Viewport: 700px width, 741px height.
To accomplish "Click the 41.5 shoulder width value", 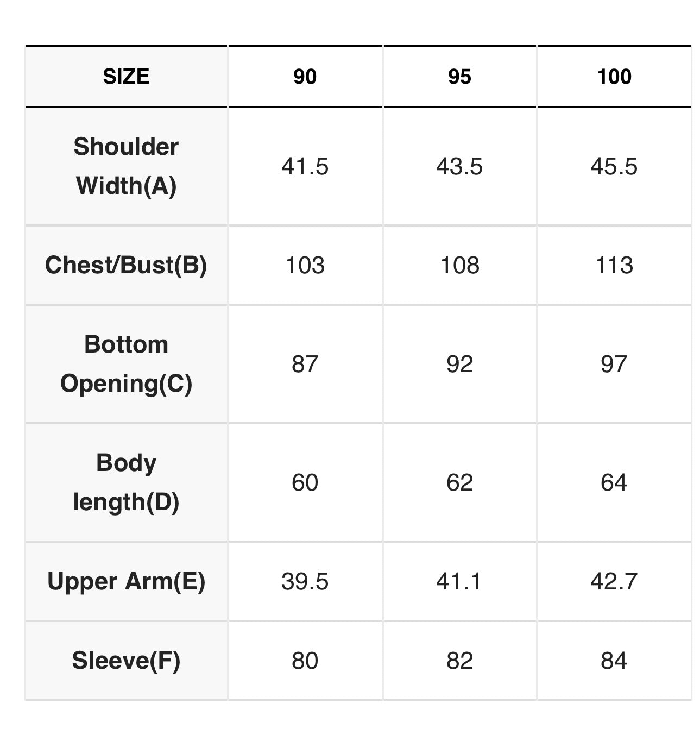I will (x=305, y=166).
